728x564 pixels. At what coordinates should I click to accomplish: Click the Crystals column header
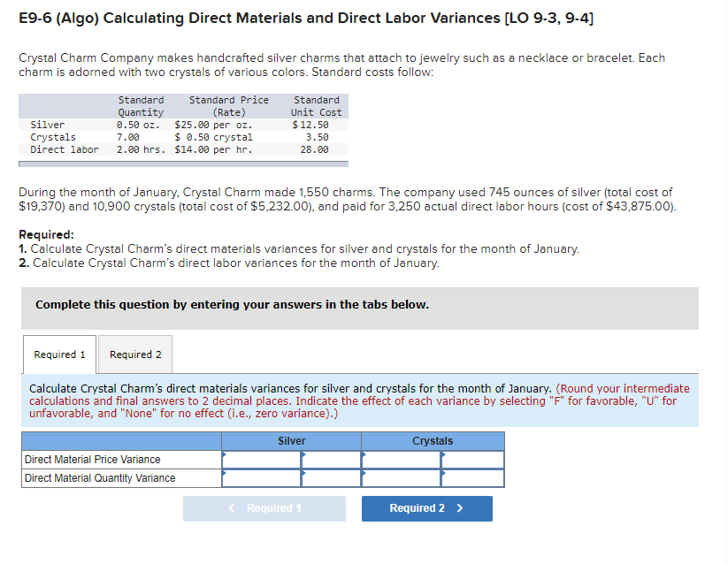coord(432,440)
